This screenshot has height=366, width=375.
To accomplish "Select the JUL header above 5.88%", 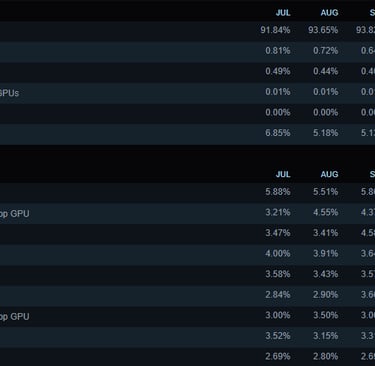I will 283,174.
